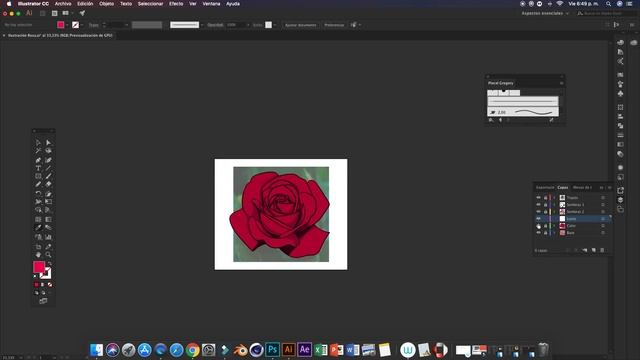Image resolution: width=640 pixels, height=360 pixels.
Task: Expand the Trazos layer contents
Action: pos(554,198)
